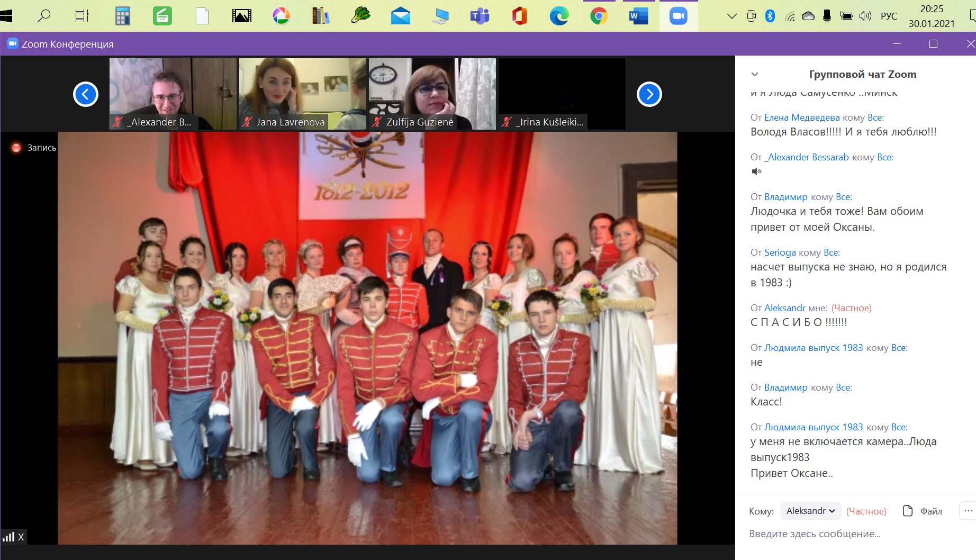Click the volume icon in system tray

point(865,16)
